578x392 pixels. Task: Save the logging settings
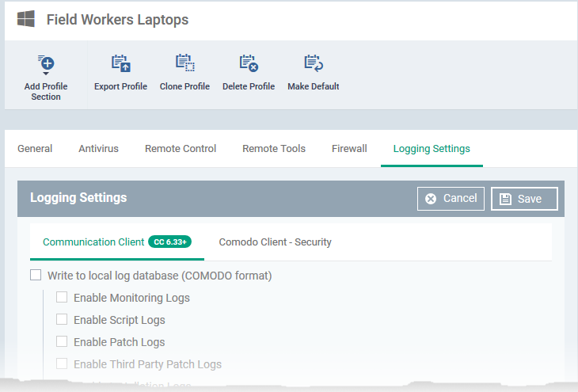(x=524, y=199)
